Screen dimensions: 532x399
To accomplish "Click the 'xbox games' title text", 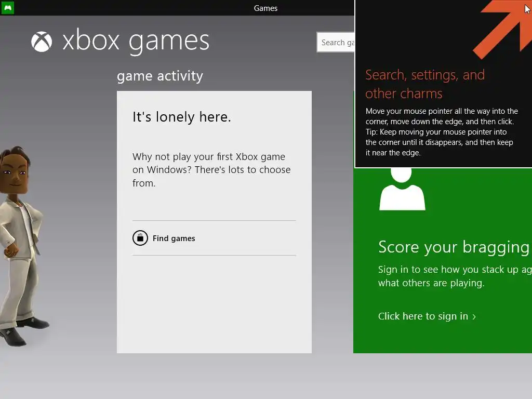I will tap(136, 41).
